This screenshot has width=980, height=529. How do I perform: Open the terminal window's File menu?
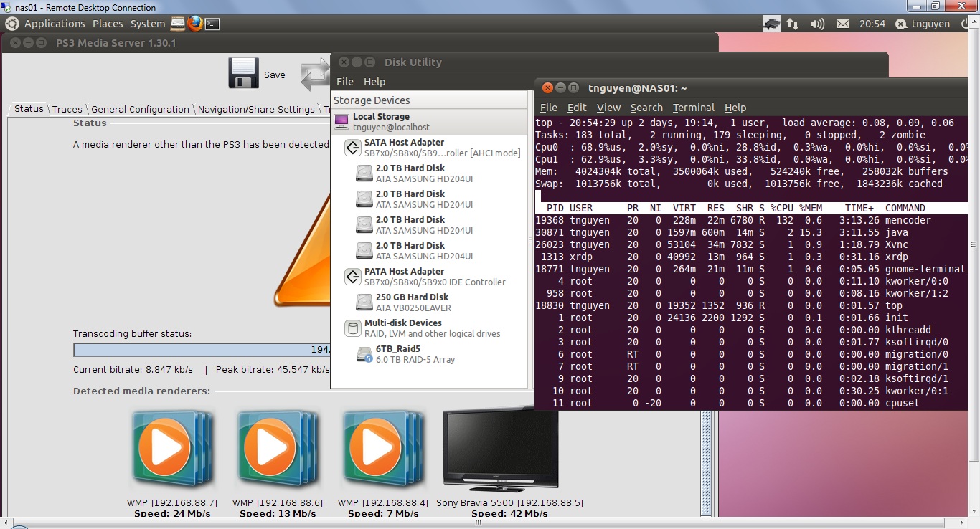pos(549,108)
